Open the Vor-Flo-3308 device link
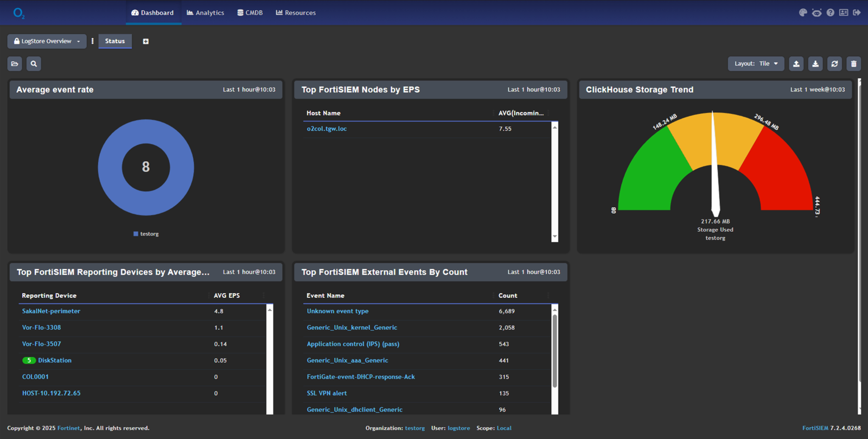868x439 pixels. 41,328
